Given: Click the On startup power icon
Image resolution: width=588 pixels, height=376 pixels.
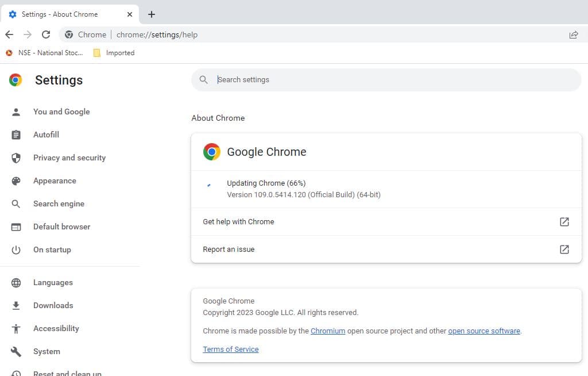Looking at the screenshot, I should [x=16, y=250].
